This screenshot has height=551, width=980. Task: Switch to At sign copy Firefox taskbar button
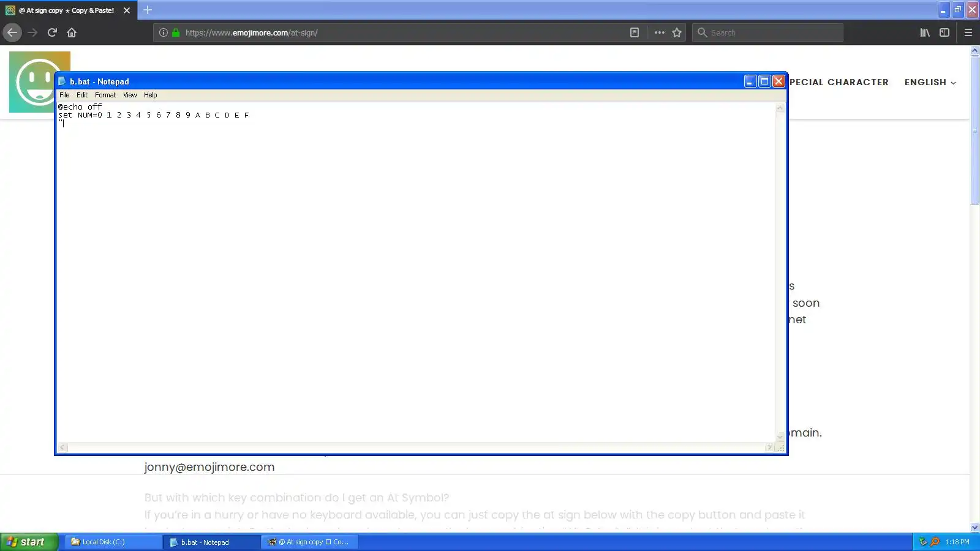pos(310,542)
